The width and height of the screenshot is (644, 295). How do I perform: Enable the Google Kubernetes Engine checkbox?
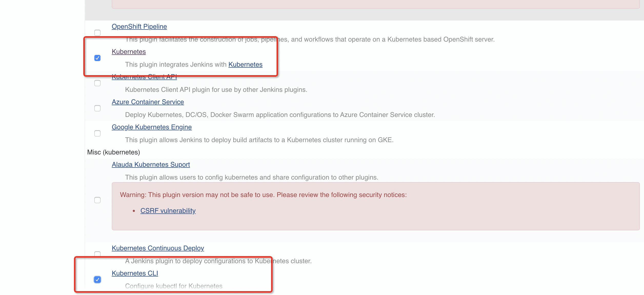[97, 133]
